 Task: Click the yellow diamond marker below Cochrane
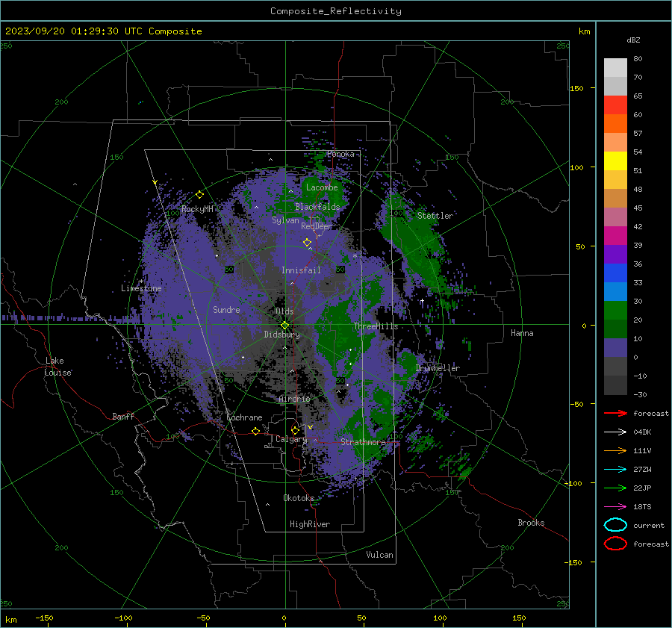tap(256, 431)
